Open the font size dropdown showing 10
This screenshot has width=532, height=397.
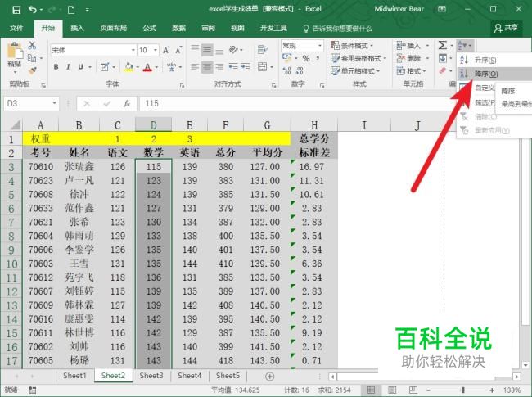[156, 50]
